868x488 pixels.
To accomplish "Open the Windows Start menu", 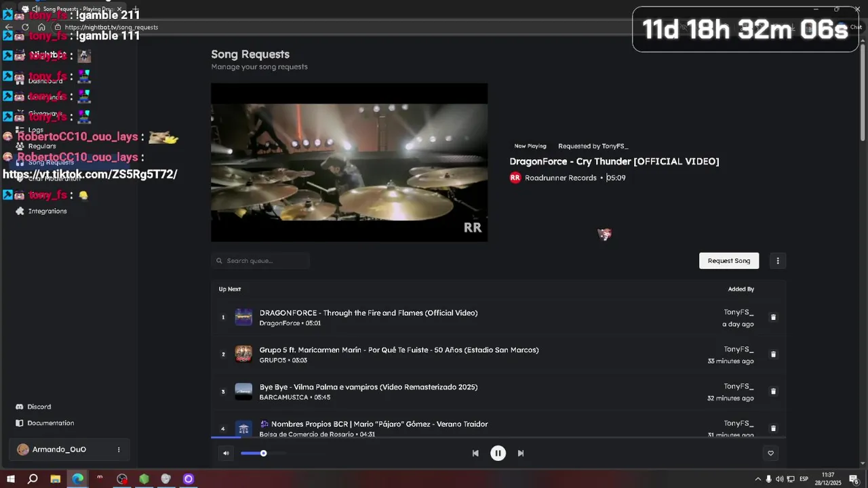I will (11, 479).
